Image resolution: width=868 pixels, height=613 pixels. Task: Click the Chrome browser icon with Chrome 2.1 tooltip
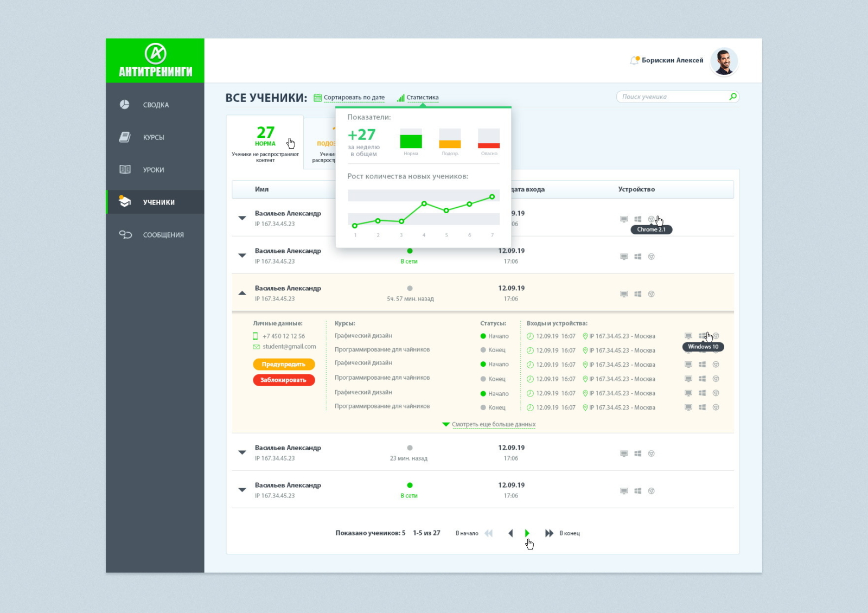coord(653,219)
